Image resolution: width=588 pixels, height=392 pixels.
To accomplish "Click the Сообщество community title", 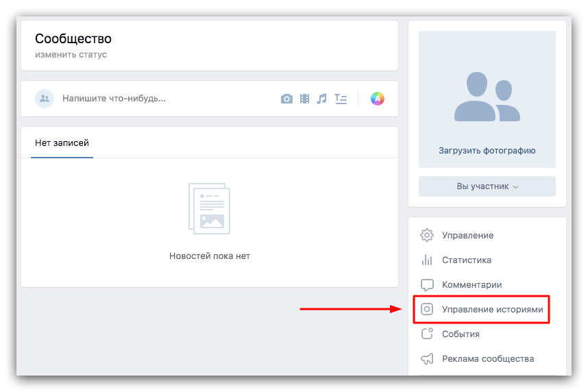I will click(x=73, y=38).
